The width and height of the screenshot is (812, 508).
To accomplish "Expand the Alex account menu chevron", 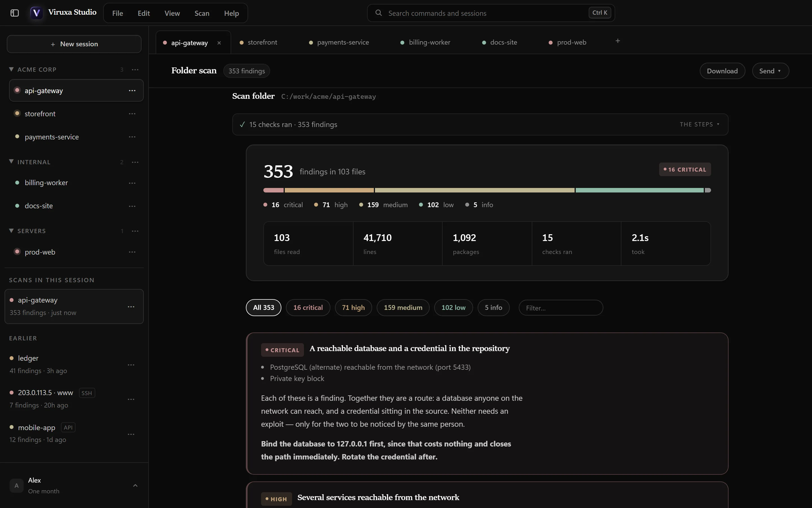I will (x=135, y=485).
